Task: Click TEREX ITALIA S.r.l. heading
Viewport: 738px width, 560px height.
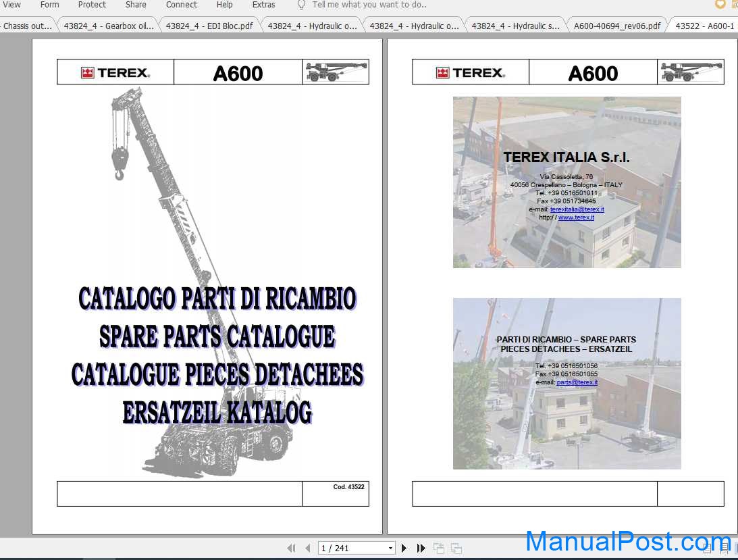Action: (x=566, y=157)
